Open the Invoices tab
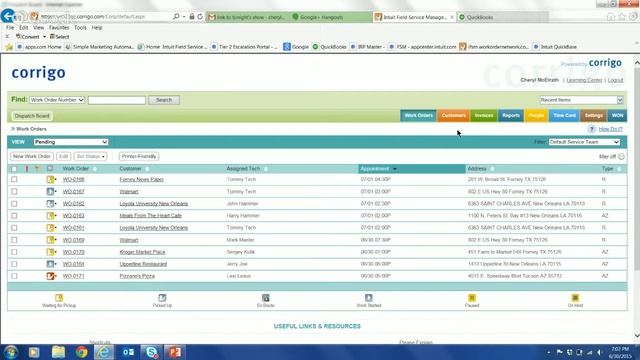The height and width of the screenshot is (360, 640). click(484, 116)
